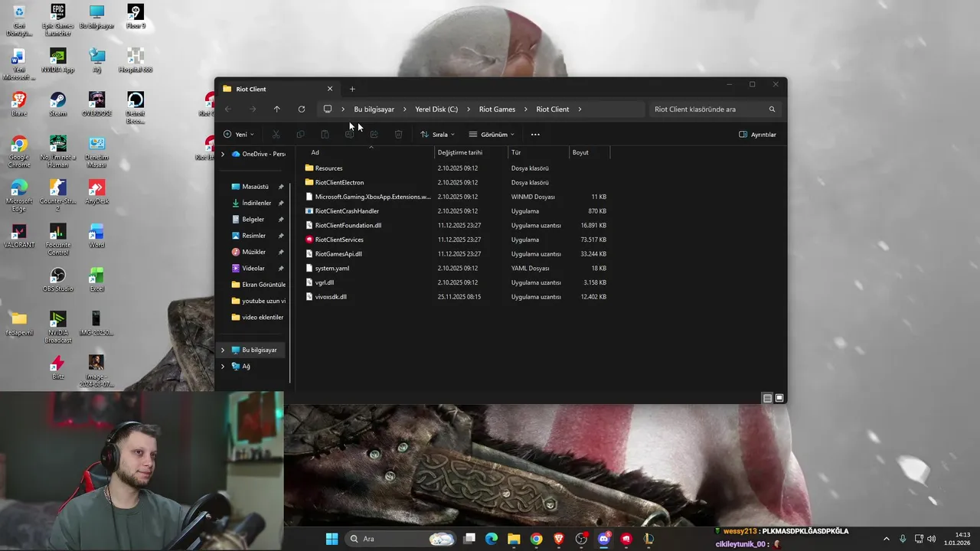
Task: Select the Resources folder
Action: pyautogui.click(x=328, y=168)
